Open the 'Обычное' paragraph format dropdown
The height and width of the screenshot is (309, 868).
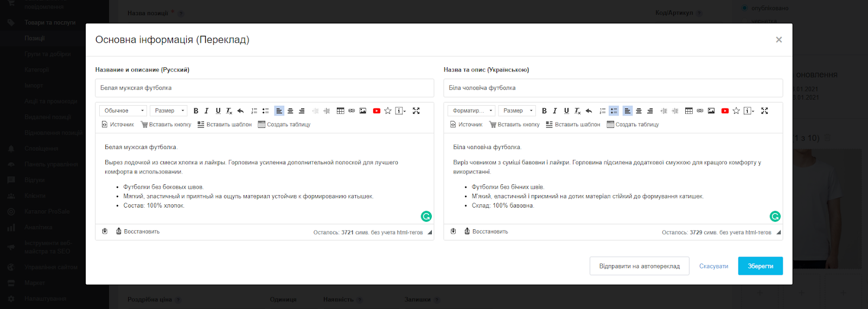[123, 111]
